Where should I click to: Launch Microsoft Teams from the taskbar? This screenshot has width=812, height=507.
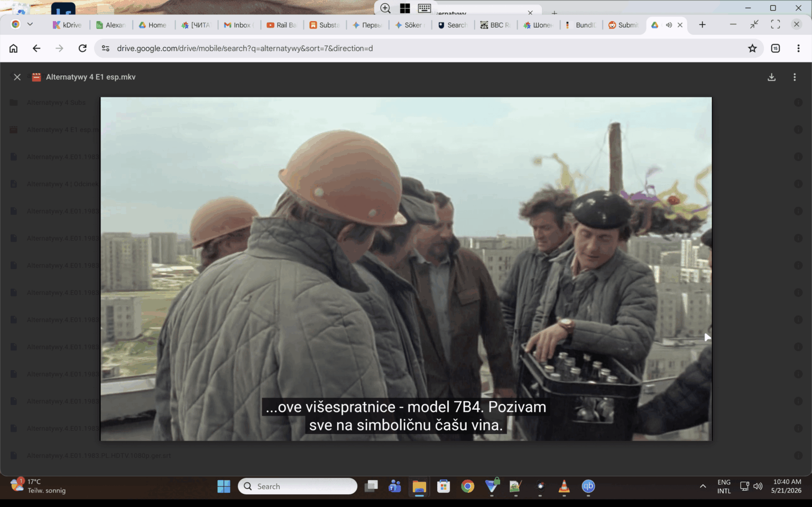pos(395,486)
